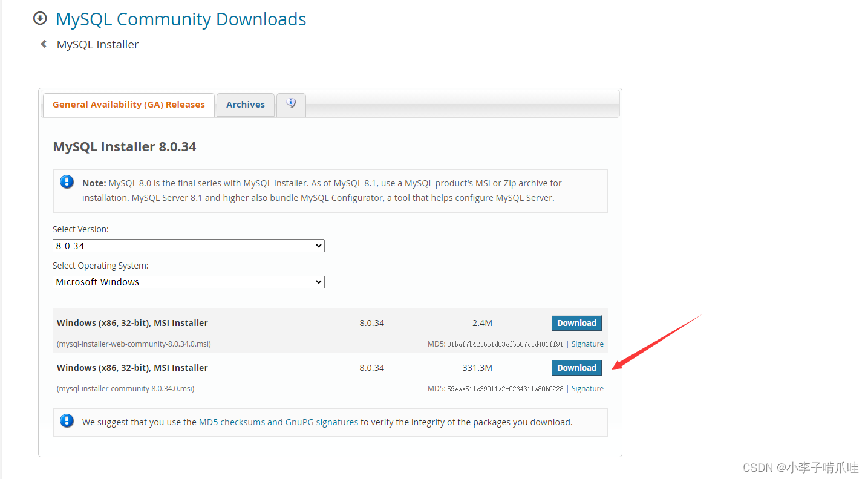
Task: Click the info icon beside checksum suggestion
Action: tap(67, 421)
